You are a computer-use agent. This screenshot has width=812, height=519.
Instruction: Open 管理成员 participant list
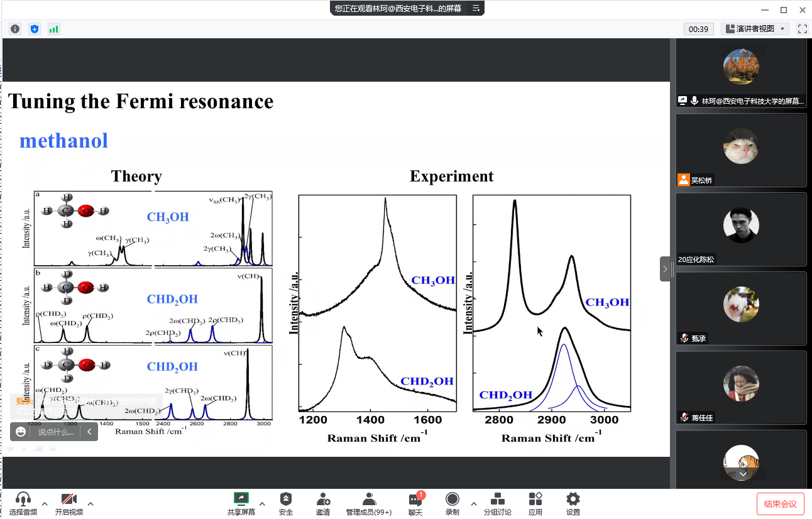click(x=369, y=503)
